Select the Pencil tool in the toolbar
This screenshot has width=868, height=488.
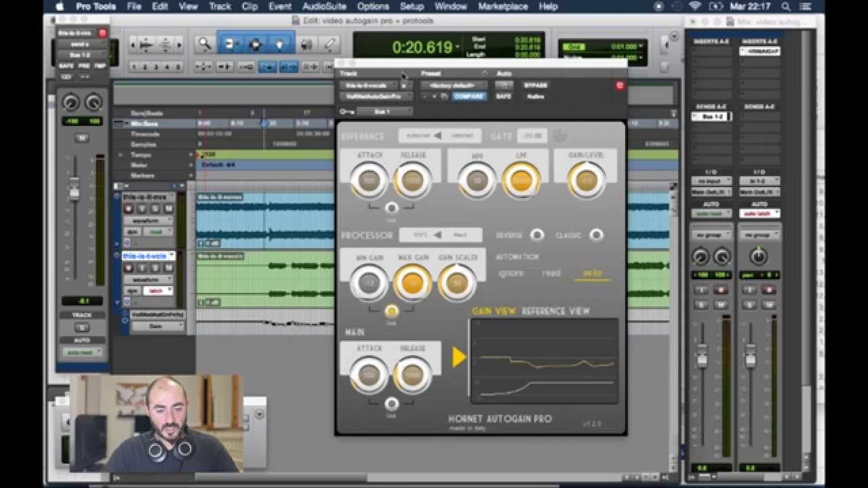(x=329, y=45)
